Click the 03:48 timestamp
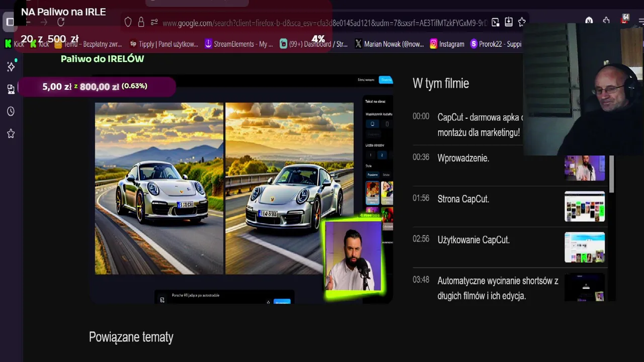 pos(421,280)
